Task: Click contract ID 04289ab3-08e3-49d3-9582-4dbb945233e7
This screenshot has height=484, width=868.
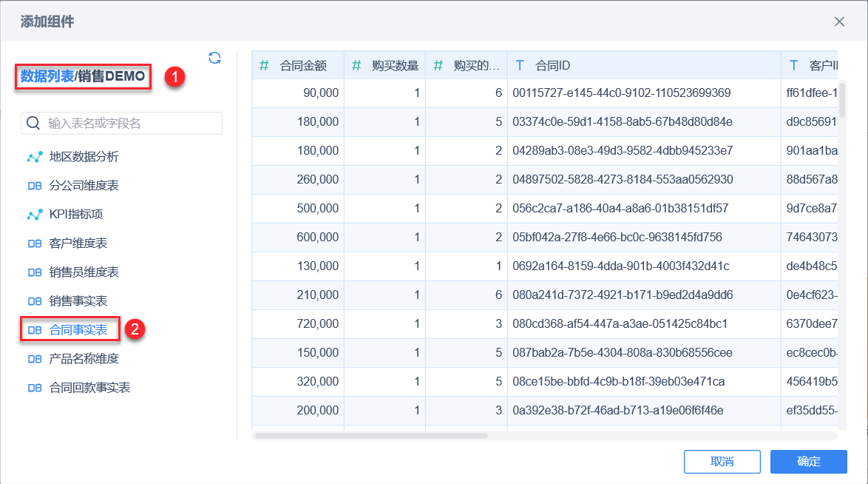Action: tap(623, 150)
